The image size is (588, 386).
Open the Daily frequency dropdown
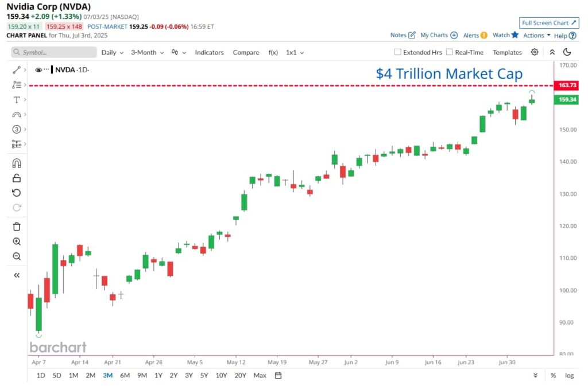[112, 52]
